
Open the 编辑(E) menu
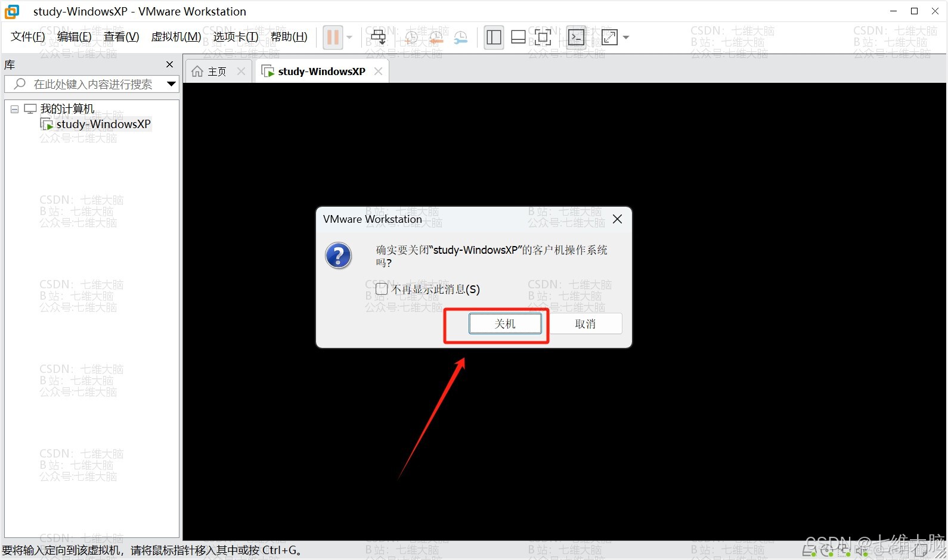pyautogui.click(x=75, y=37)
